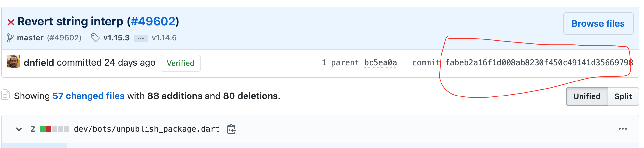Open the v1.15.3 tag link
Viewport: 644px width, 148px height.
pyautogui.click(x=116, y=38)
